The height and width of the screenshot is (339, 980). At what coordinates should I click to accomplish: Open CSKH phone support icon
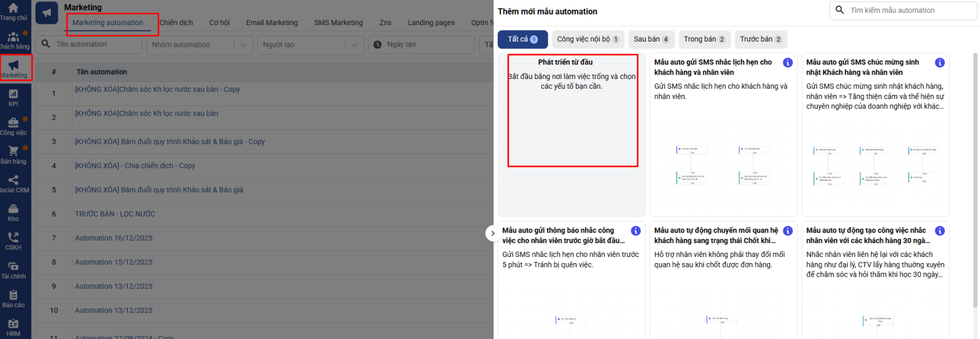point(13,240)
